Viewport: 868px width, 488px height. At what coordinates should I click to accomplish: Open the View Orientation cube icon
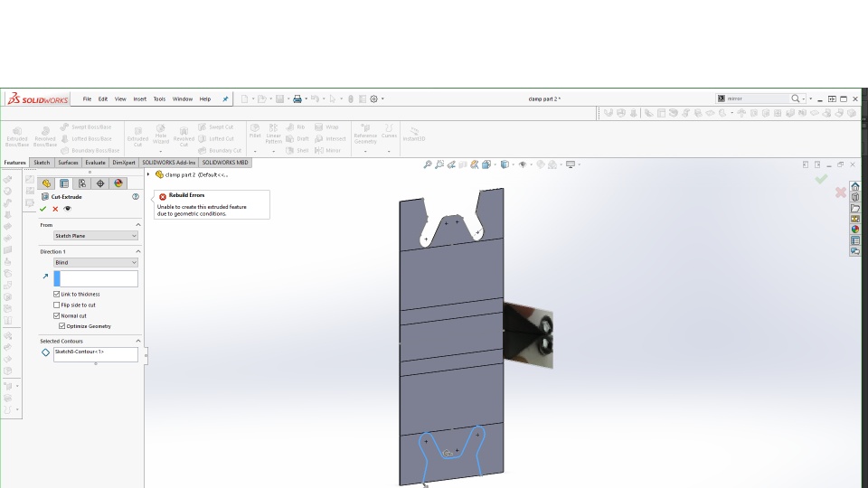click(x=486, y=164)
